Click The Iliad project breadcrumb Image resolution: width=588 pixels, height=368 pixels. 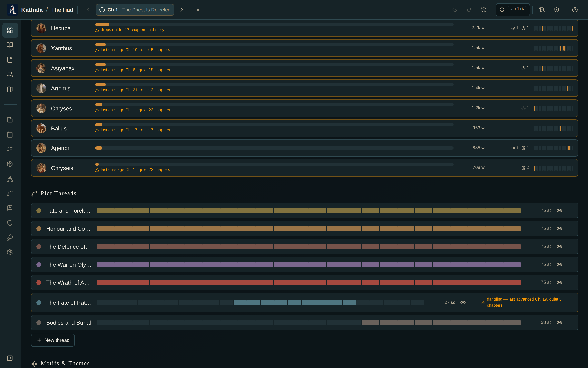(62, 10)
